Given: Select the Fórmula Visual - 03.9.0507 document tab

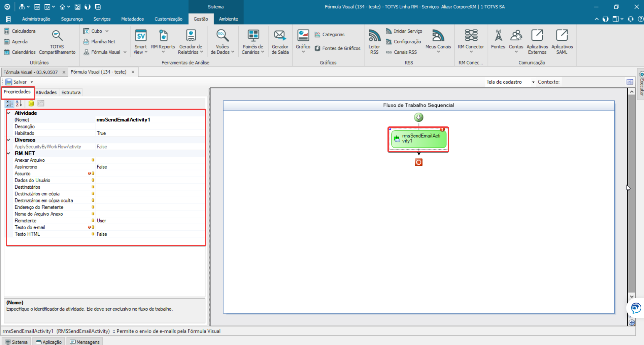Looking at the screenshot, I should pyautogui.click(x=31, y=72).
